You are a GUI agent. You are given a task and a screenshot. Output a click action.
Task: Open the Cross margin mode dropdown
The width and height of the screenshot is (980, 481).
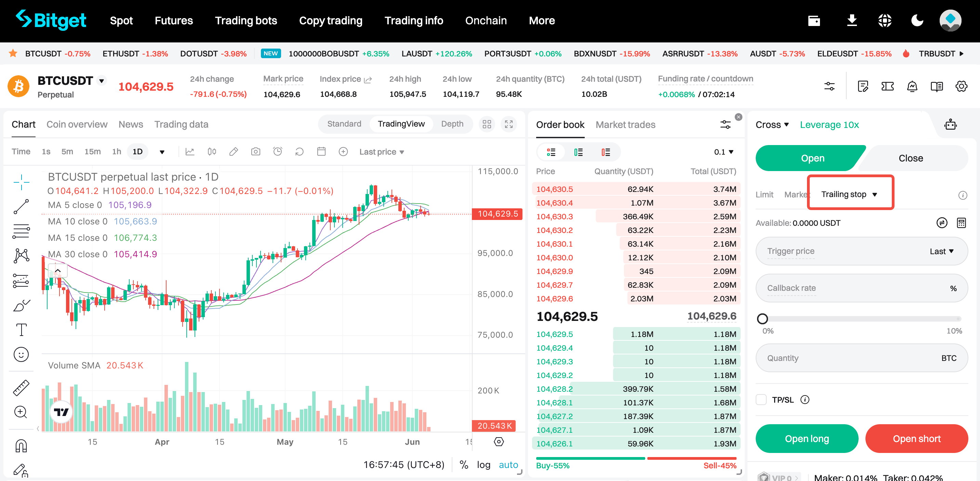coord(772,125)
